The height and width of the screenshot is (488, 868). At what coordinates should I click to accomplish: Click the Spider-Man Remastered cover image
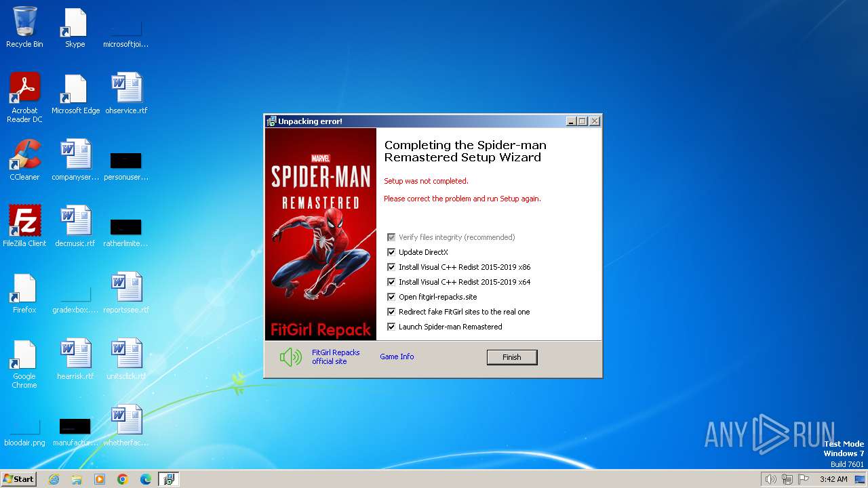point(320,234)
